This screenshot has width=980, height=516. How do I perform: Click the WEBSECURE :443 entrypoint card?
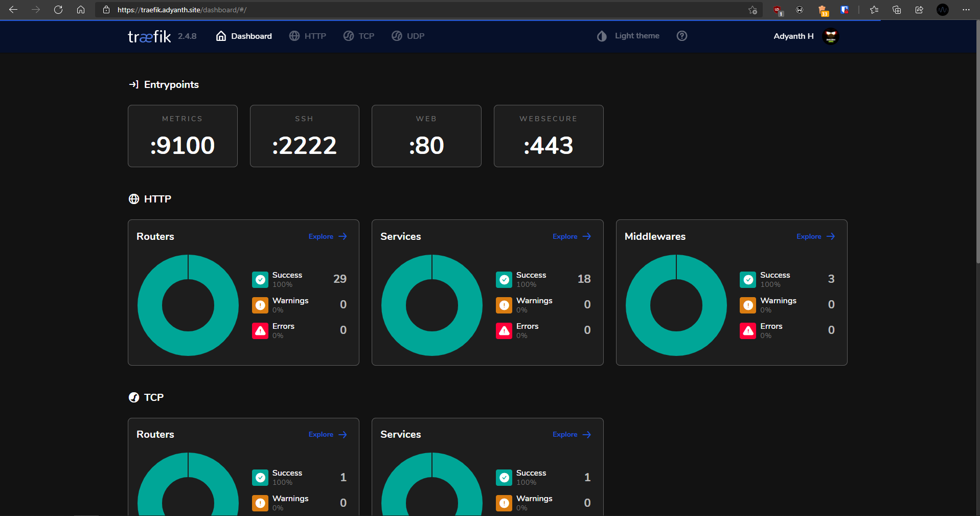(x=548, y=136)
